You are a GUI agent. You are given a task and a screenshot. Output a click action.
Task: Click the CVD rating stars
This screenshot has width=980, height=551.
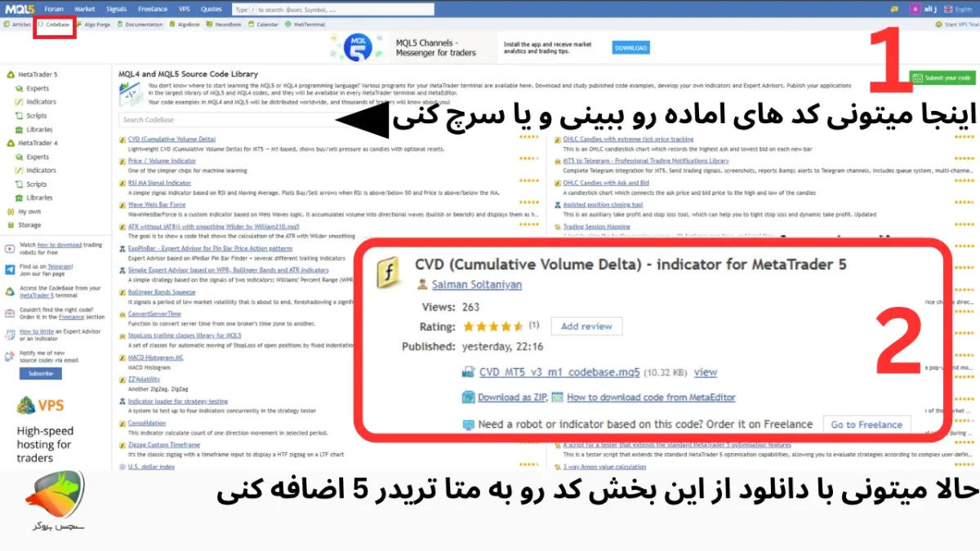[492, 326]
